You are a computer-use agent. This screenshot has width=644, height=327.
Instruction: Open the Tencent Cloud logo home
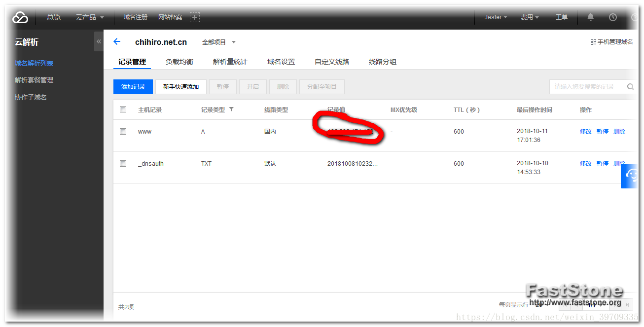click(20, 17)
